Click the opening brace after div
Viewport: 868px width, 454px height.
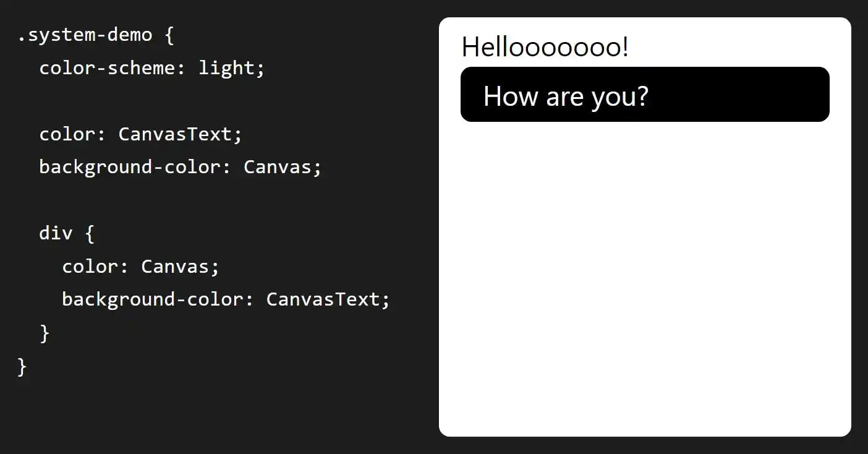pyautogui.click(x=90, y=233)
